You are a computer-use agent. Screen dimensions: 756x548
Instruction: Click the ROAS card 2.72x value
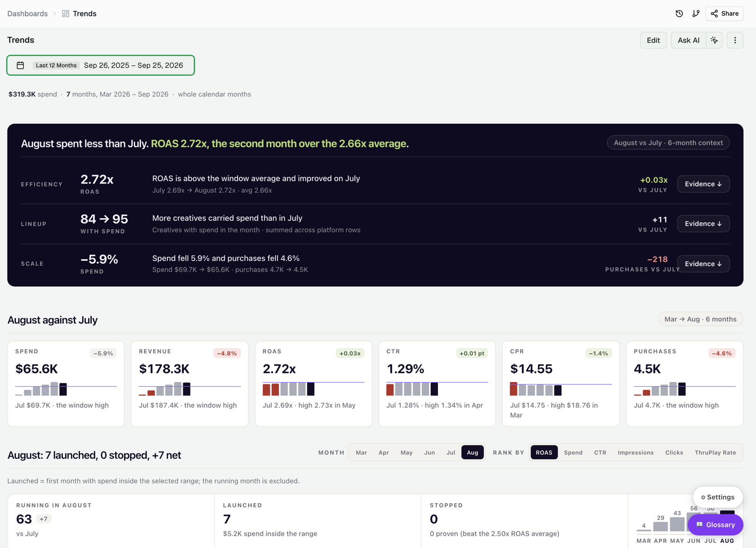[279, 369]
